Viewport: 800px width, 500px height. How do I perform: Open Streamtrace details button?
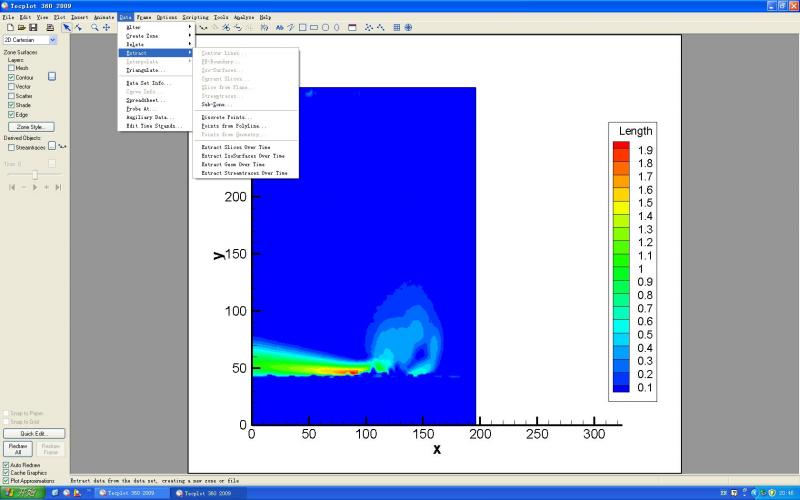52,146
